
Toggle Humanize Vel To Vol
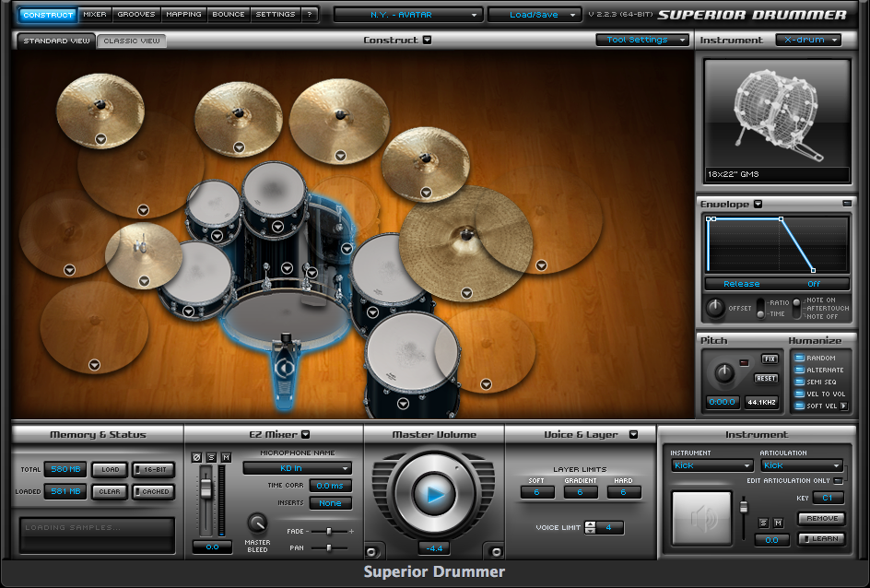(x=800, y=394)
